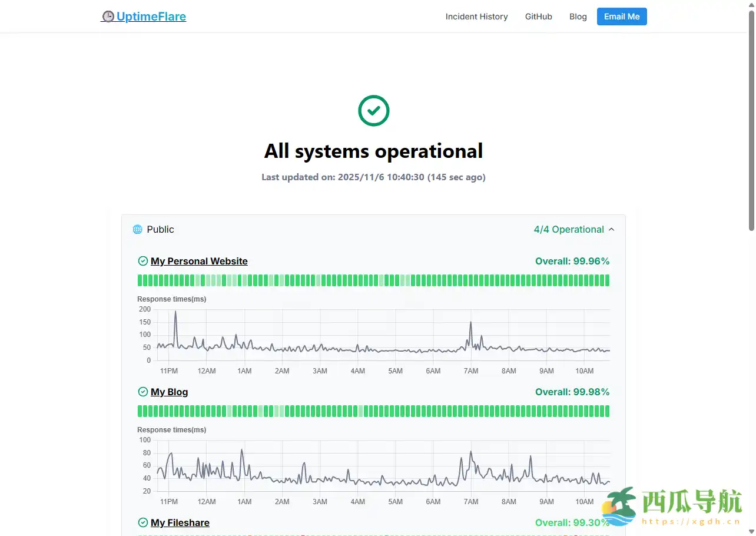Click the UptimeFlare title link

click(x=151, y=16)
